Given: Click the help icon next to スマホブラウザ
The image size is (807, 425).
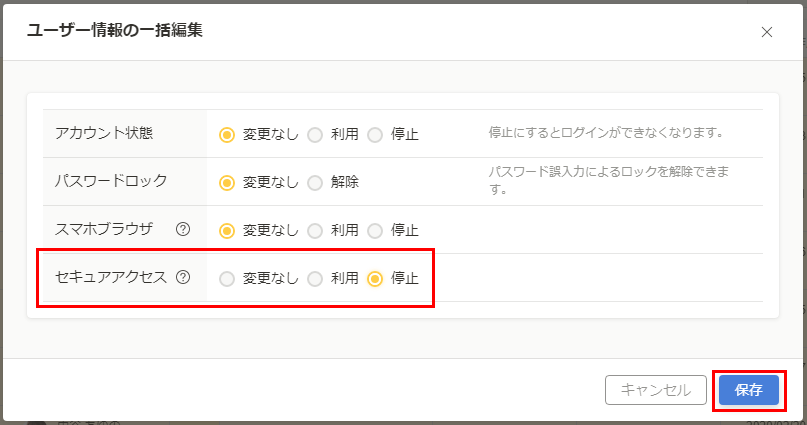Looking at the screenshot, I should 183,229.
